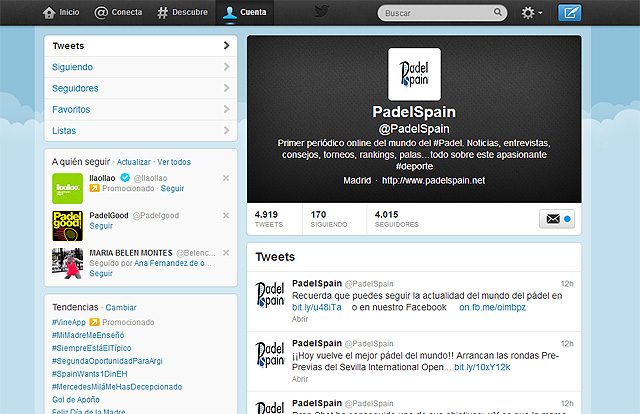Click Cambiar next to Tendencias
Screen dimensions: 640x414
[121, 307]
